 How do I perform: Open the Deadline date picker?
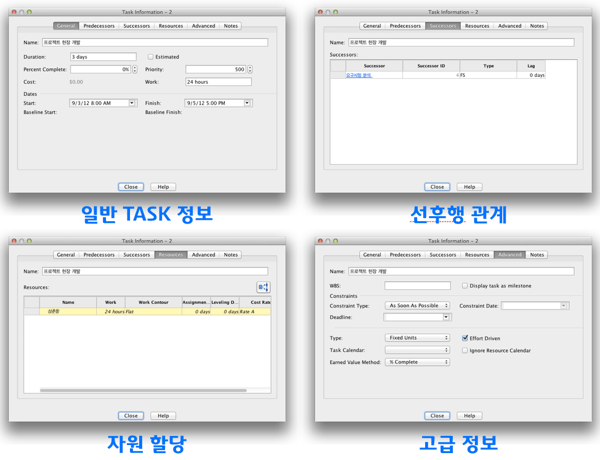[x=446, y=317]
